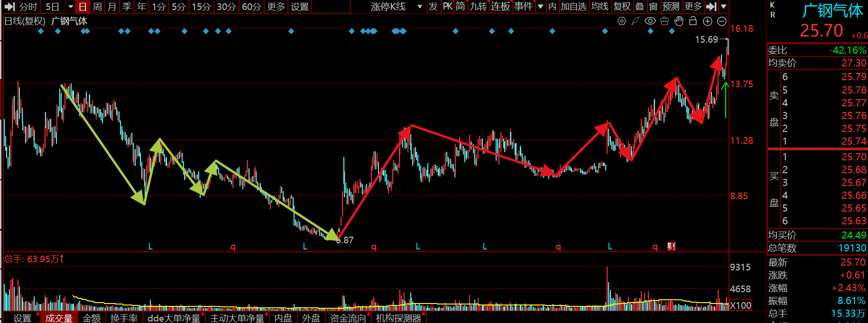Activate the hand pan tool
Screen dimensions: 868x323
tap(679, 21)
